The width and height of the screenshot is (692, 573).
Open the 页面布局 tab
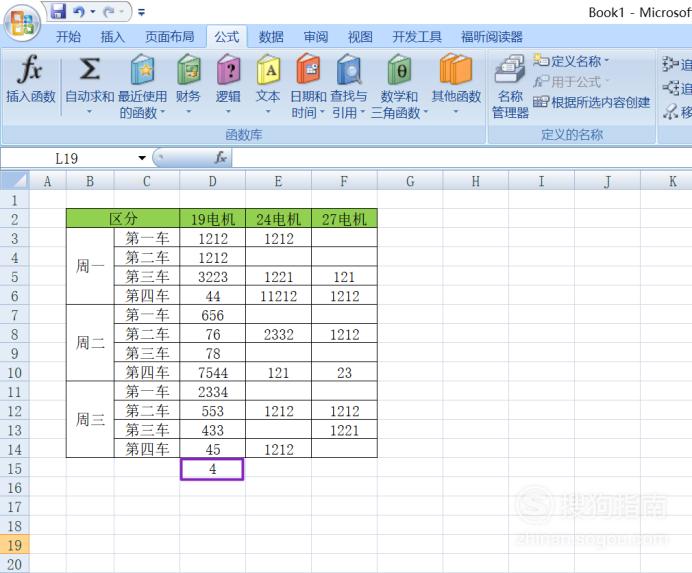tap(170, 37)
